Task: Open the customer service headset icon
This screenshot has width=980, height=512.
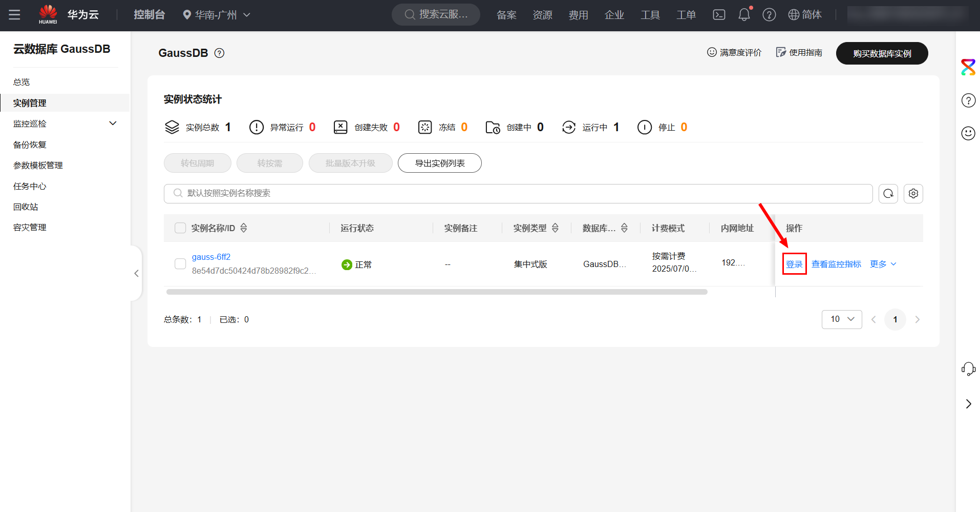Action: pos(968,369)
